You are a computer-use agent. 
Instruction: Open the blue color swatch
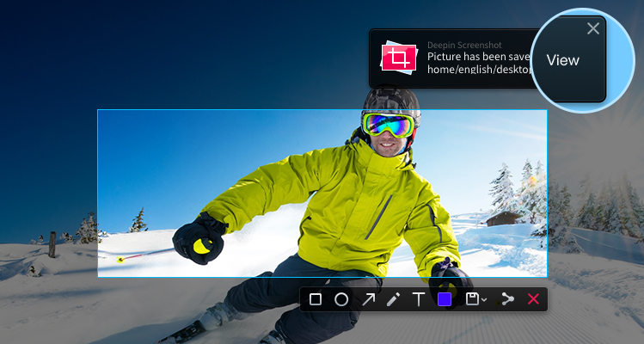point(445,299)
